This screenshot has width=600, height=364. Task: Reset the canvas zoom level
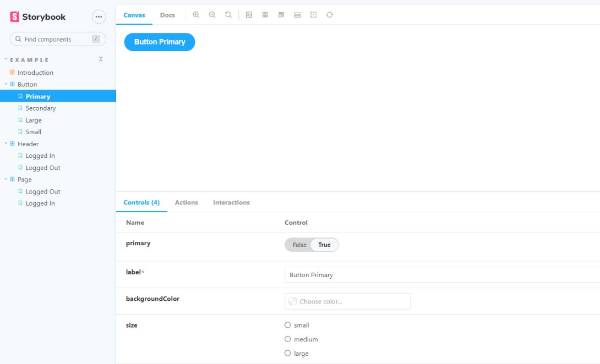[x=228, y=15]
